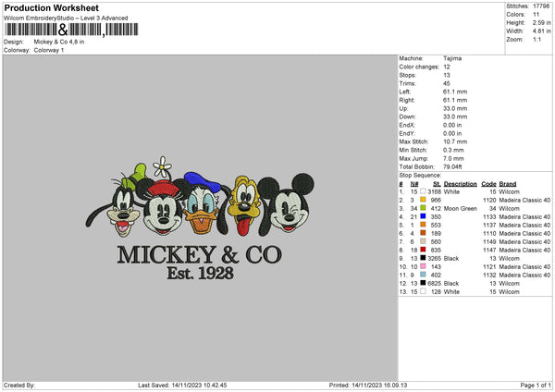Select the blue swatch with 350 stitches
The width and height of the screenshot is (555, 392).
[423, 216]
